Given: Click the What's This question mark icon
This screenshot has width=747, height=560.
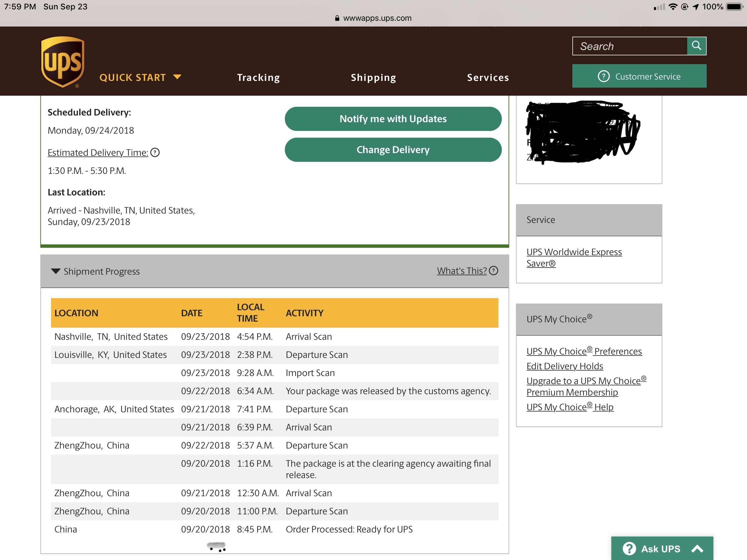Looking at the screenshot, I should pos(493,271).
